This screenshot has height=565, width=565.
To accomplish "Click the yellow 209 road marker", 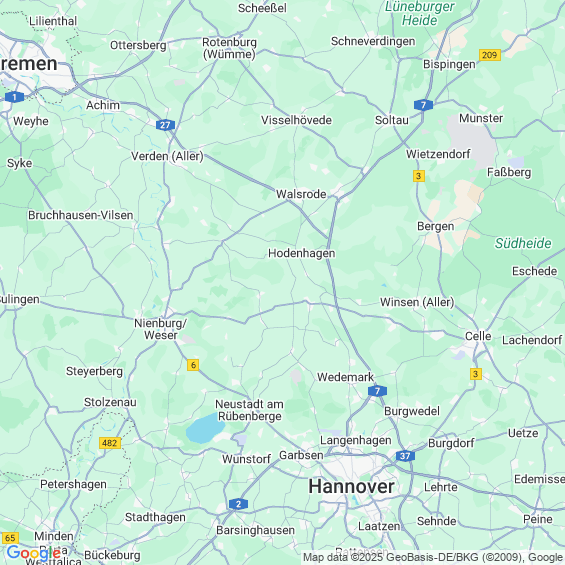I will tap(490, 55).
